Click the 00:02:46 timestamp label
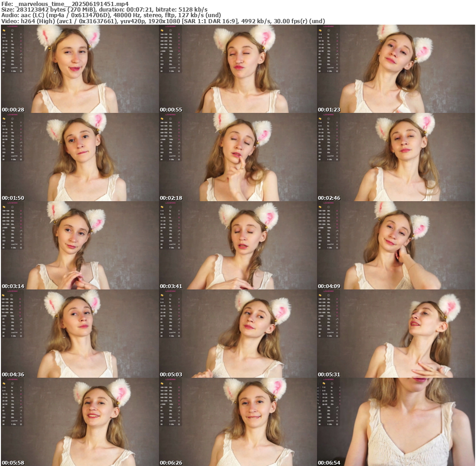The image size is (476, 466). point(329,198)
